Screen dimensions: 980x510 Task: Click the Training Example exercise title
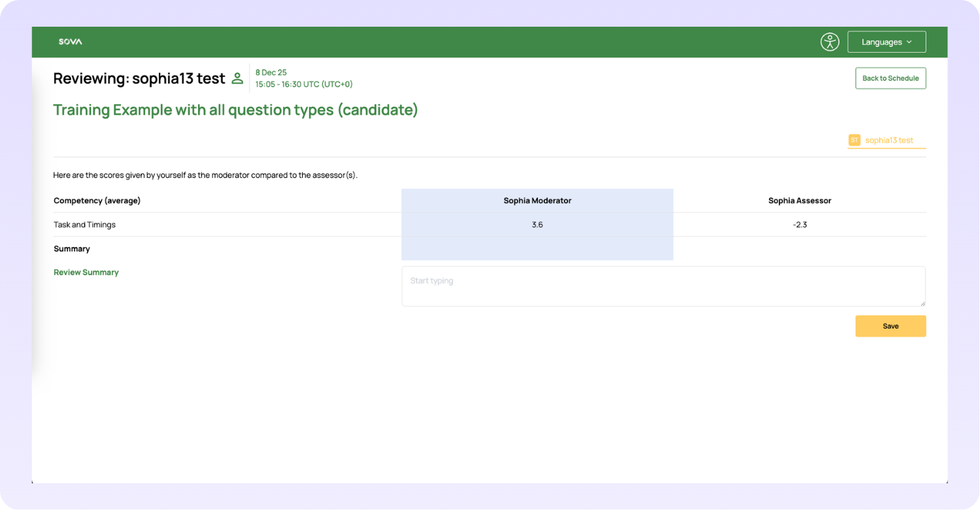point(235,109)
